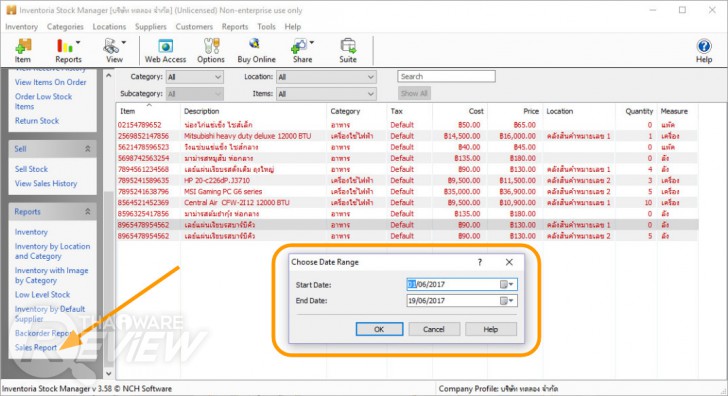Collapse the Sell sidebar section
728x396 pixels.
88,149
